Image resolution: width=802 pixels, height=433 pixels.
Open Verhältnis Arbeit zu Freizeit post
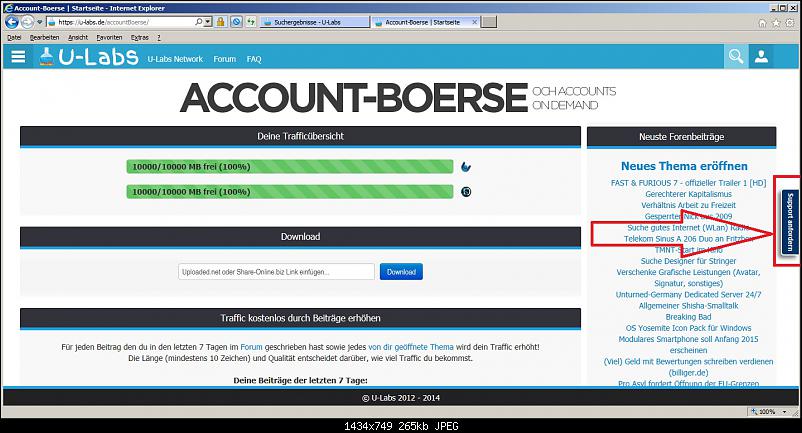688,205
